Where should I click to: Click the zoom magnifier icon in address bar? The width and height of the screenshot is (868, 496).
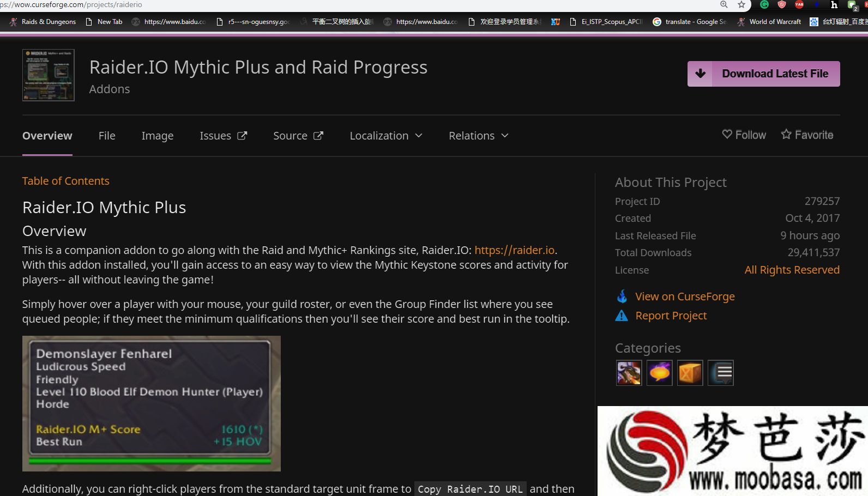click(724, 4)
